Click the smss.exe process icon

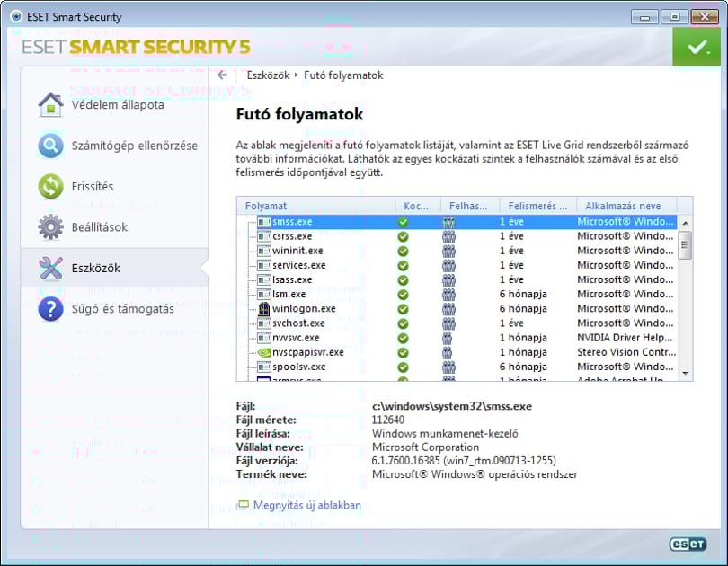click(x=263, y=222)
